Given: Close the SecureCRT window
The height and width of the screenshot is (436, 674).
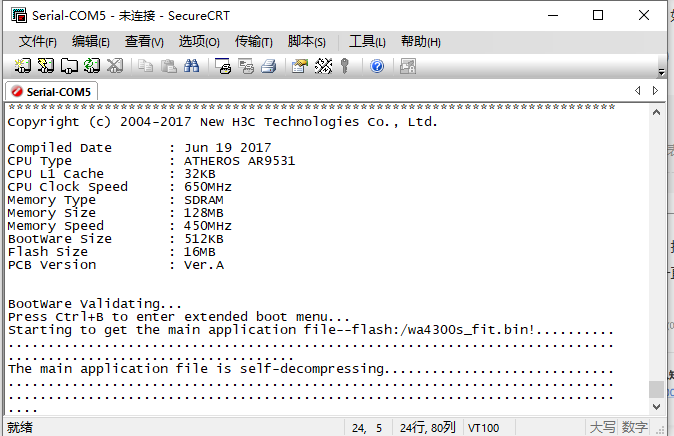Looking at the screenshot, I should (644, 15).
